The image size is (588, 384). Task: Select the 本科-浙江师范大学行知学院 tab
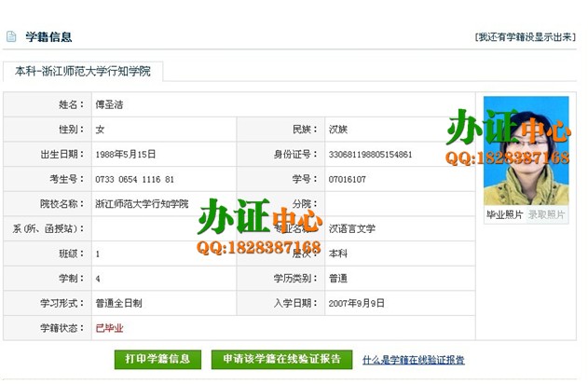point(83,72)
